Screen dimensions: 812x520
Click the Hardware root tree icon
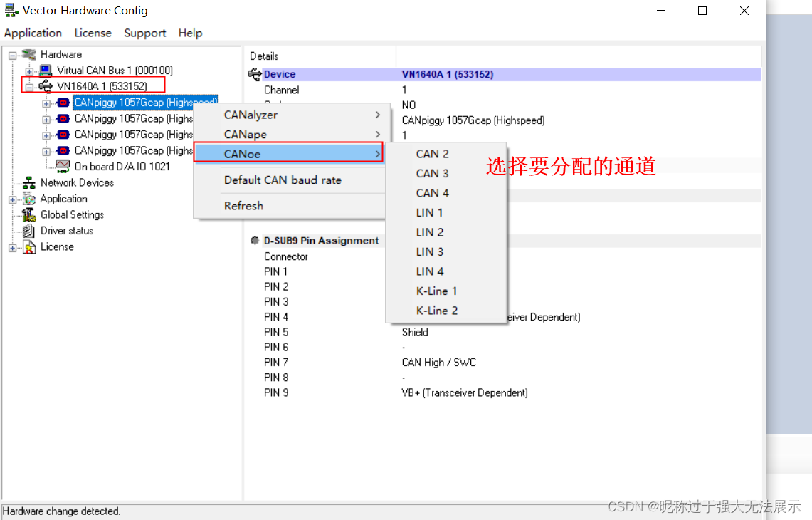[29, 54]
